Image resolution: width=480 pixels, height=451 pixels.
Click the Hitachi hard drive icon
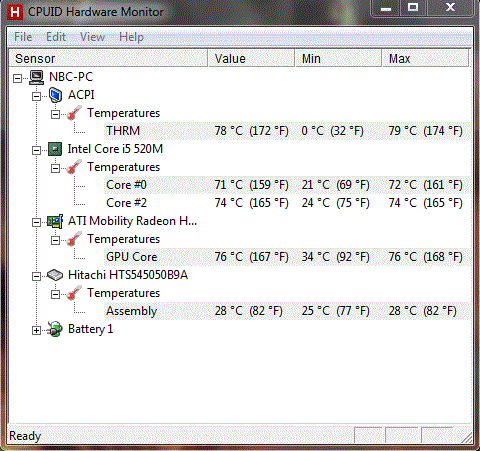tap(55, 275)
